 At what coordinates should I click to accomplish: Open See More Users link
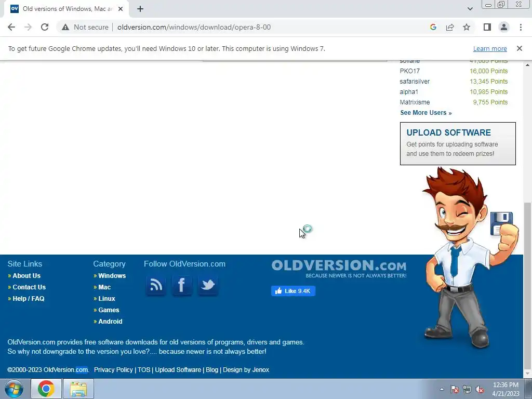coord(426,113)
